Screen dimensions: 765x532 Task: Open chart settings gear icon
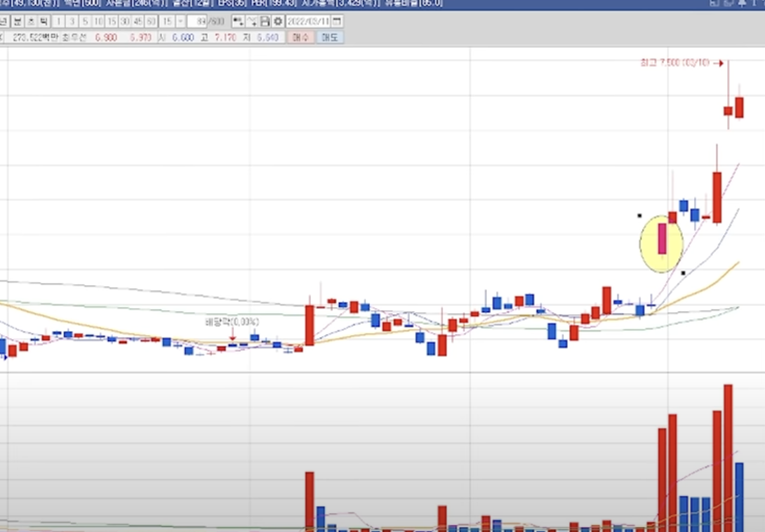tap(278, 22)
